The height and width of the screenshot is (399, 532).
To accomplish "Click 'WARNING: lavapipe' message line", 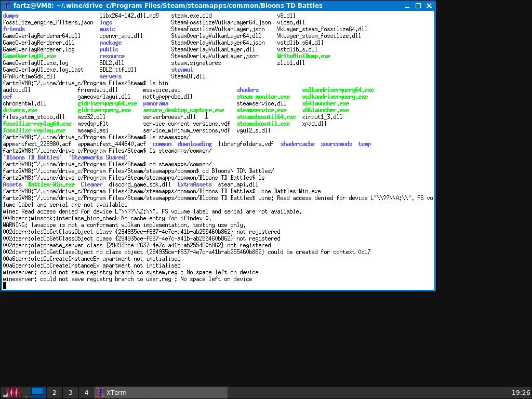I will pos(124,225).
